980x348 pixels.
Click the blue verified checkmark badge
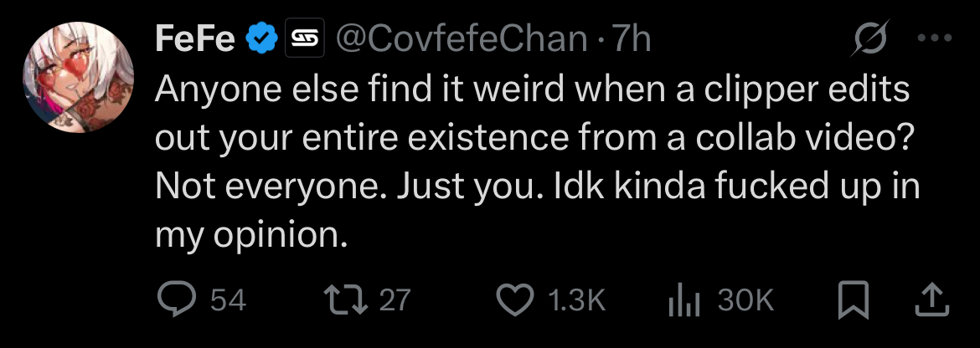pos(261,39)
